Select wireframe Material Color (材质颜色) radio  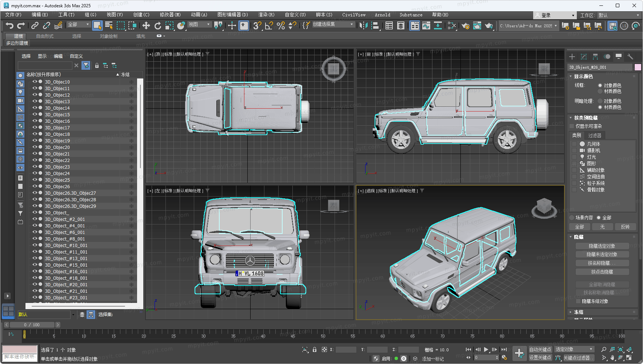(x=600, y=91)
